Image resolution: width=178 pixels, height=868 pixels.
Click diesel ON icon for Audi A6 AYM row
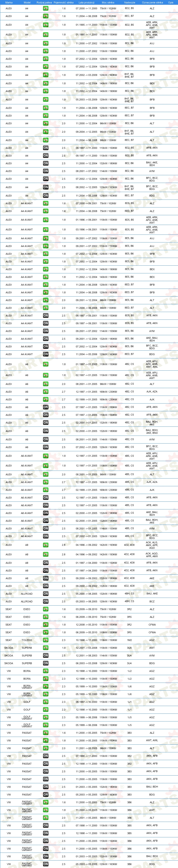tap(46, 439)
